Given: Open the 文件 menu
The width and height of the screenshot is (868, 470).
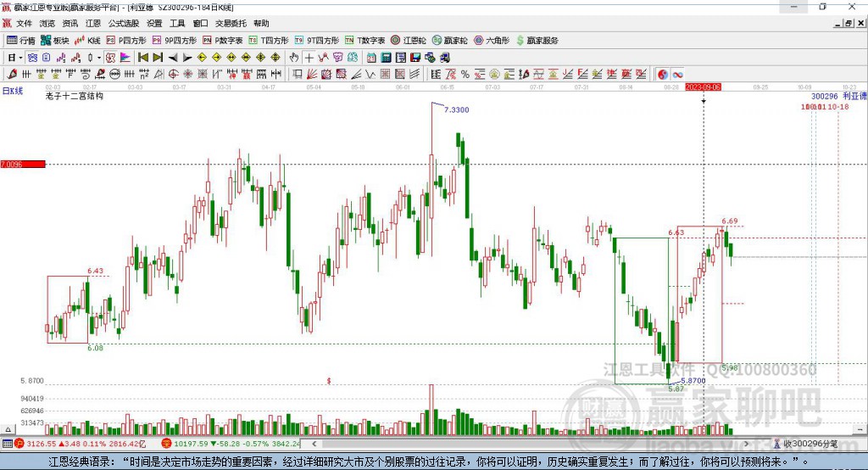Looking at the screenshot, I should pos(24,23).
